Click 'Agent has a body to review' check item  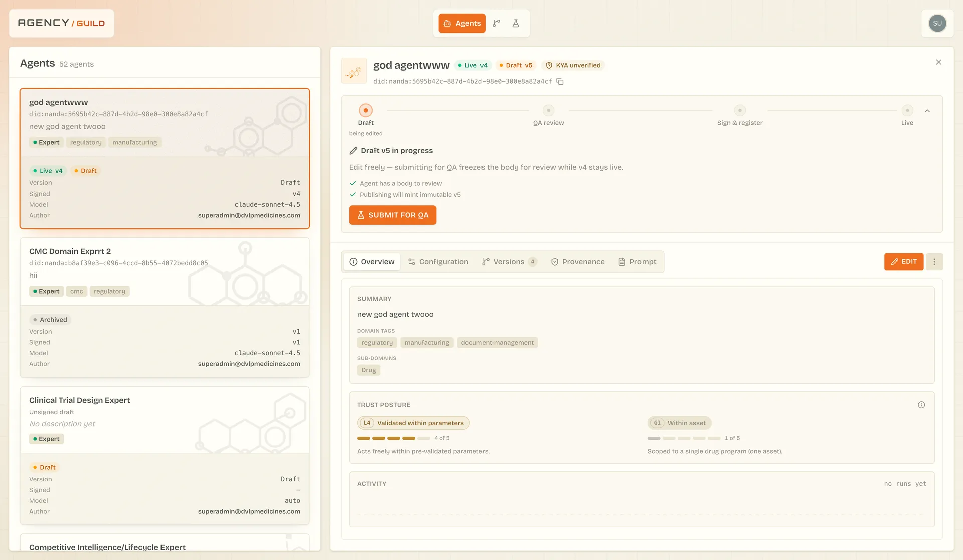(x=396, y=184)
